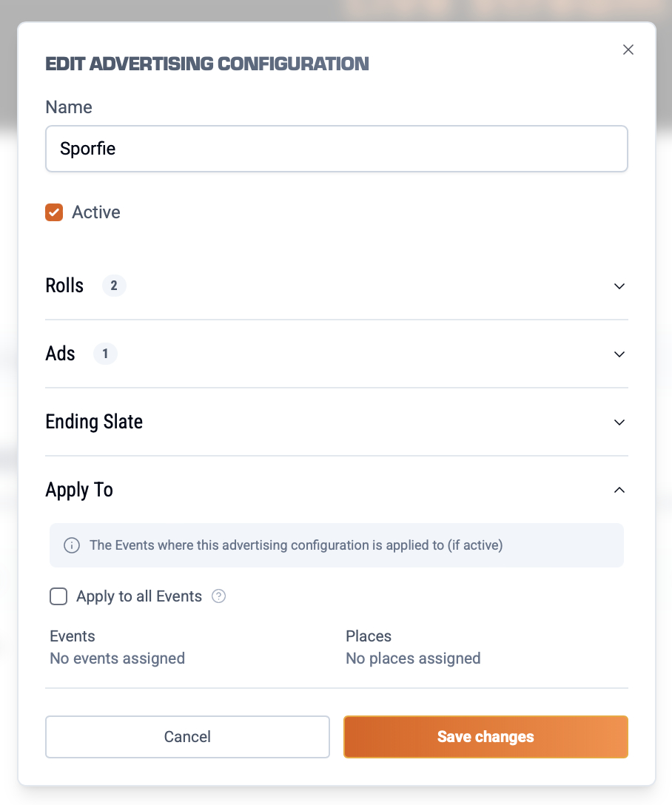Focus the Name input field

[337, 149]
